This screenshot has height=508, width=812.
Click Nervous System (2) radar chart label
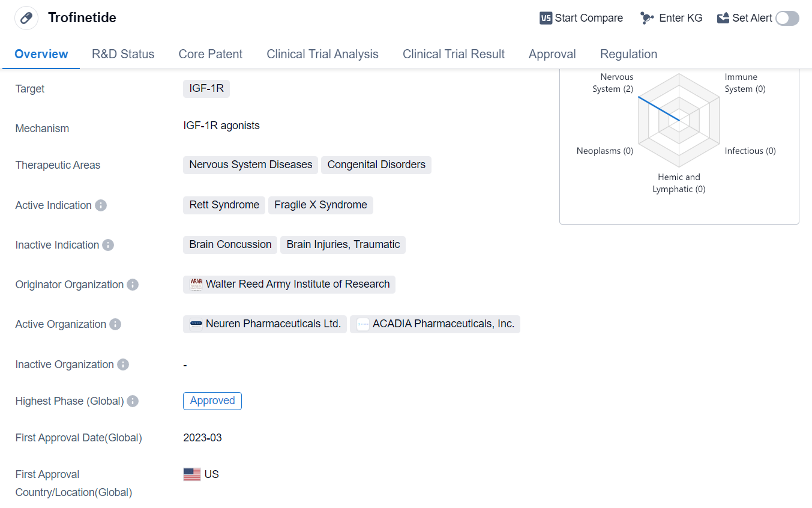[612, 83]
